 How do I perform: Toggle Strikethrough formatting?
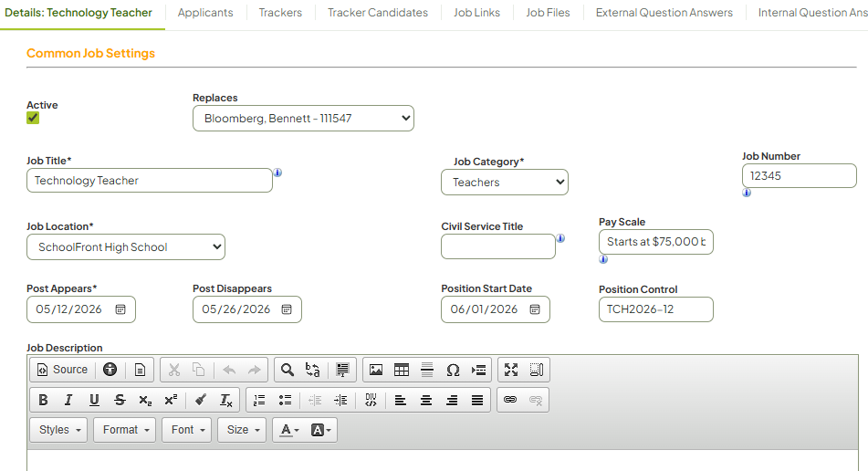[120, 400]
